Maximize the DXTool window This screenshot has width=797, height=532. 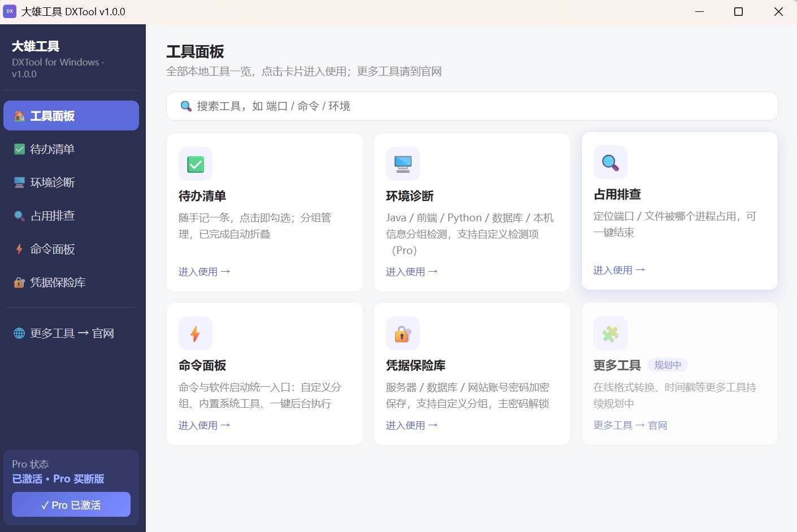point(738,11)
